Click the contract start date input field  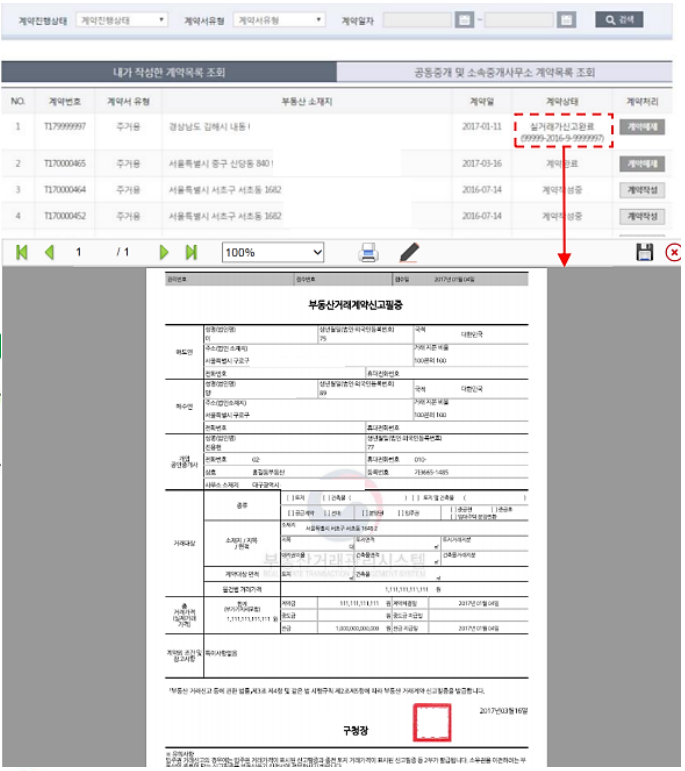417,20
